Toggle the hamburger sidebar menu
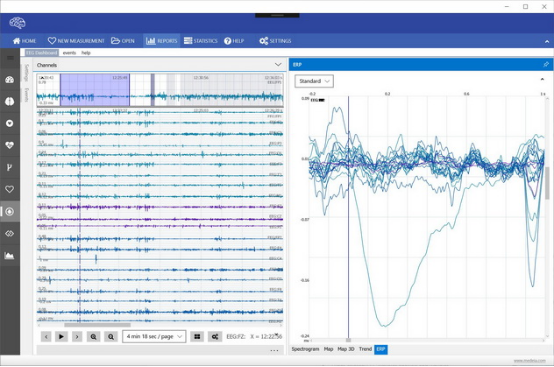The width and height of the screenshot is (554, 367). coord(10,58)
